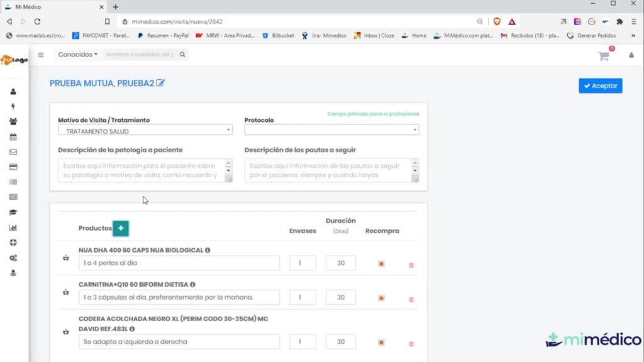Click the address bar URL
Viewport: 644px width, 362px height.
177,21
